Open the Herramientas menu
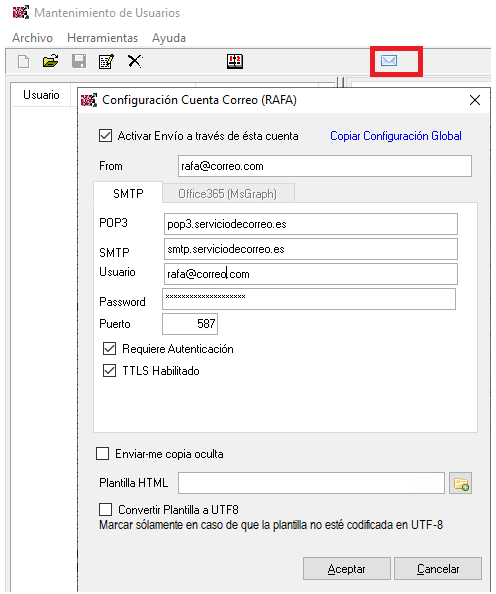Image resolution: width=496 pixels, height=594 pixels. [x=102, y=38]
